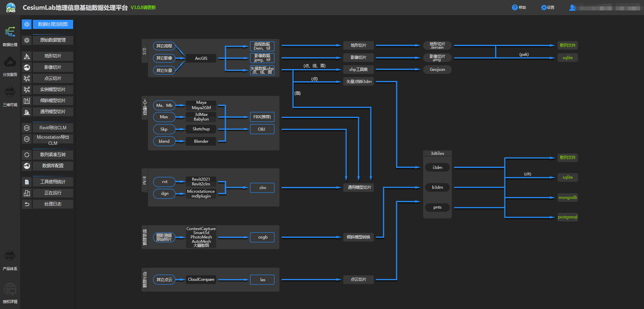Click the Geojson output node

click(x=437, y=70)
